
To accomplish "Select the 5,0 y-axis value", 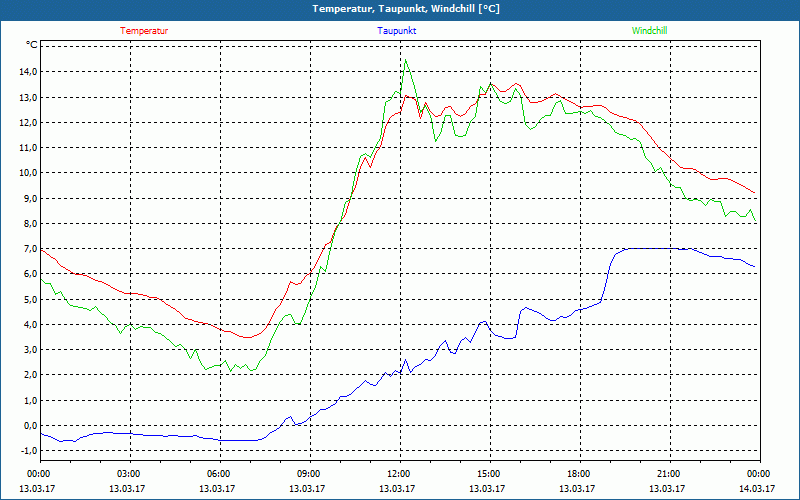I will [x=30, y=299].
